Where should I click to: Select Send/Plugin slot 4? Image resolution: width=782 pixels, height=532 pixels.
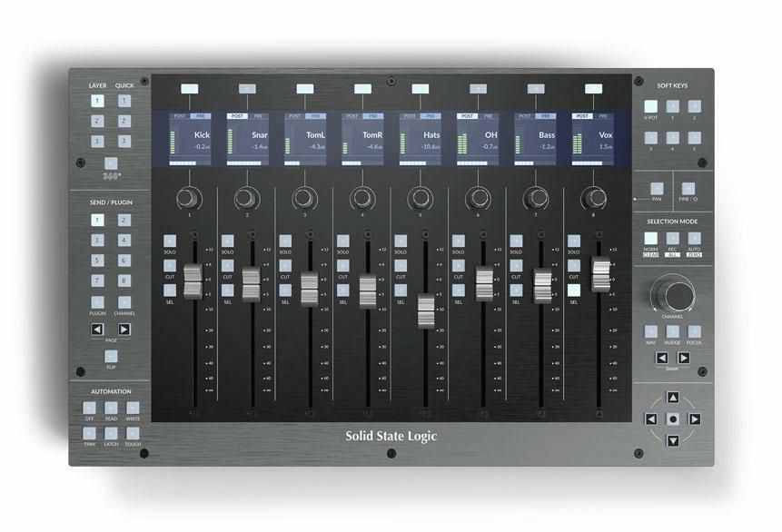pos(124,240)
